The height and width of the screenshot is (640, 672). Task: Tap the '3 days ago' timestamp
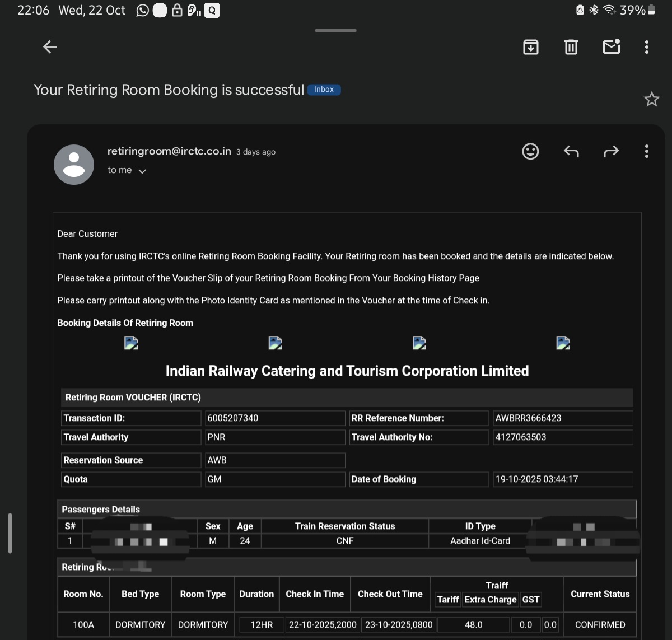[x=256, y=152]
